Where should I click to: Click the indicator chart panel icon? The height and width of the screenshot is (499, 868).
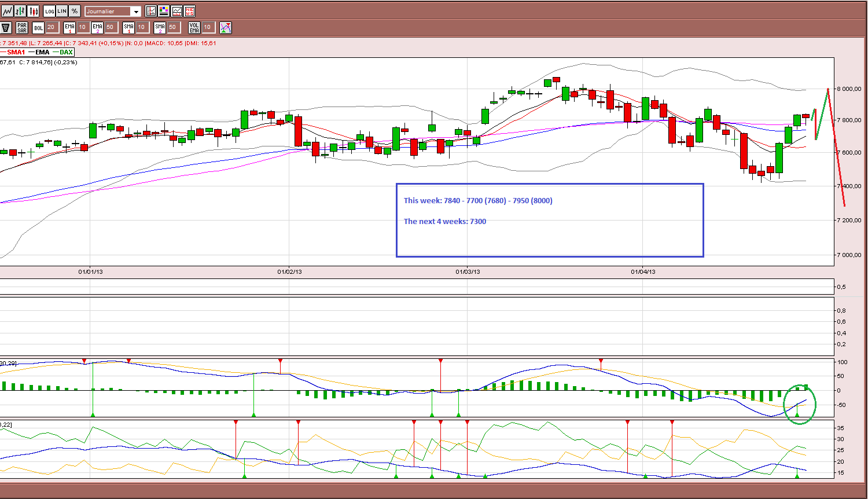(x=176, y=11)
